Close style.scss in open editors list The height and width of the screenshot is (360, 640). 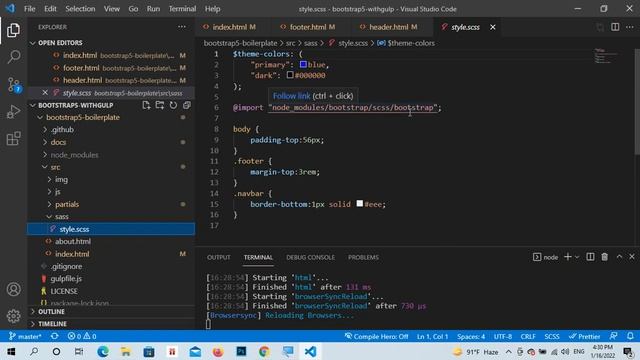coord(45,93)
